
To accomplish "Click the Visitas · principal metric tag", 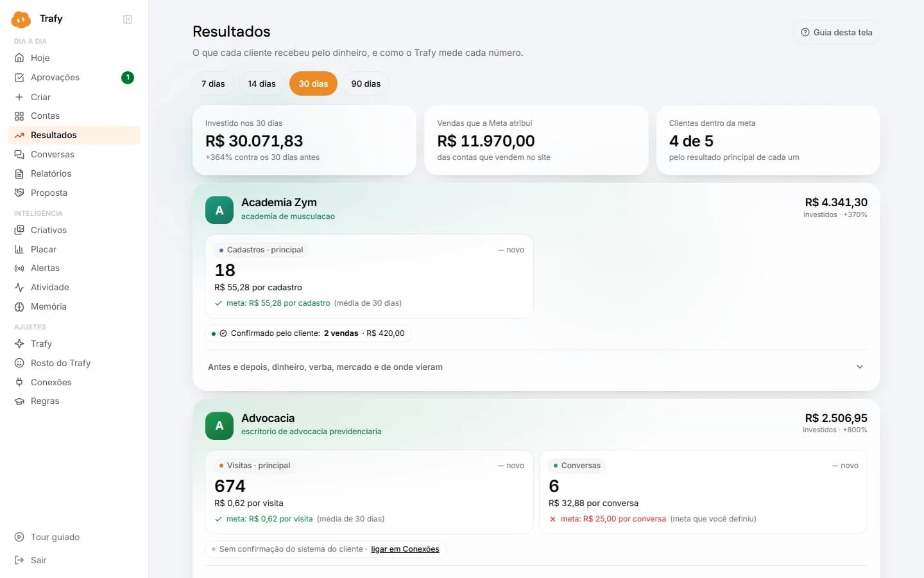I will 255,466.
